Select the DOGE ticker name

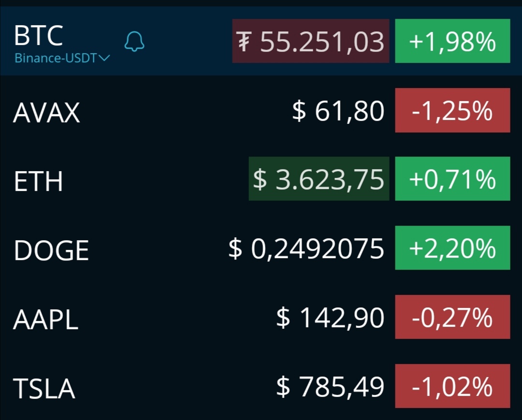click(x=51, y=250)
